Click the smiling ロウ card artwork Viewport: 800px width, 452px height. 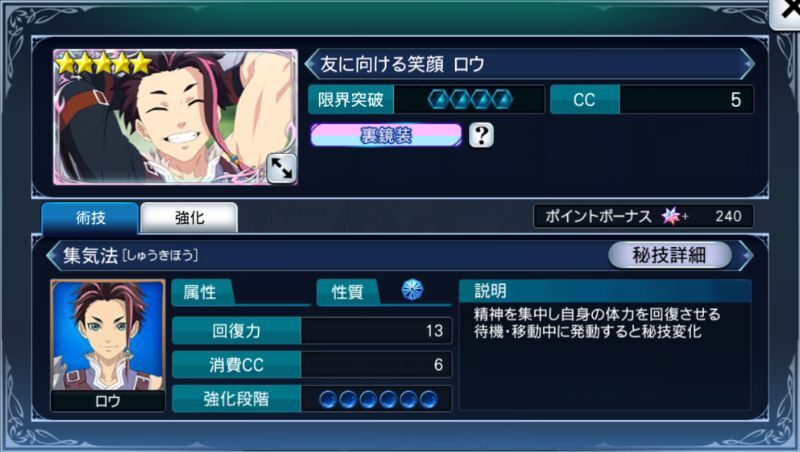coord(176,117)
